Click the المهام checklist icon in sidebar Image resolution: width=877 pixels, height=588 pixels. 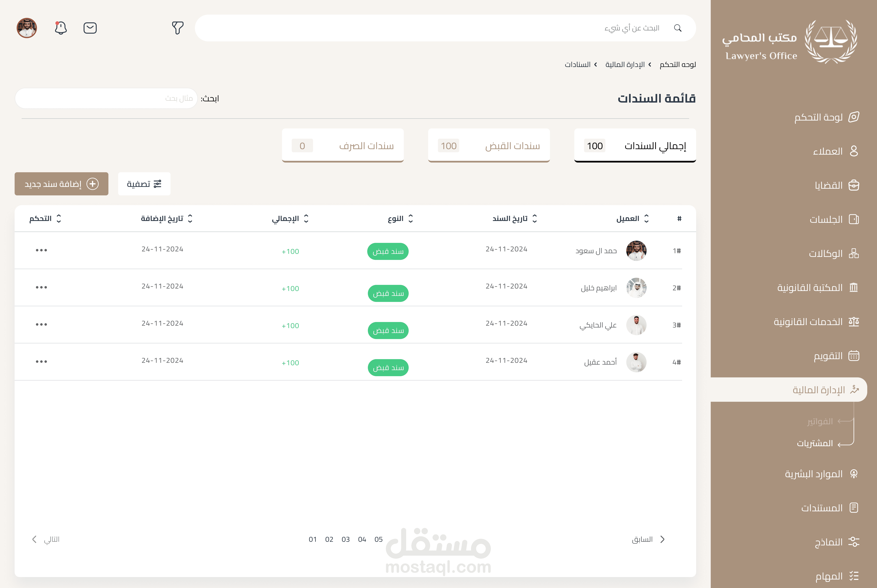[x=854, y=576]
